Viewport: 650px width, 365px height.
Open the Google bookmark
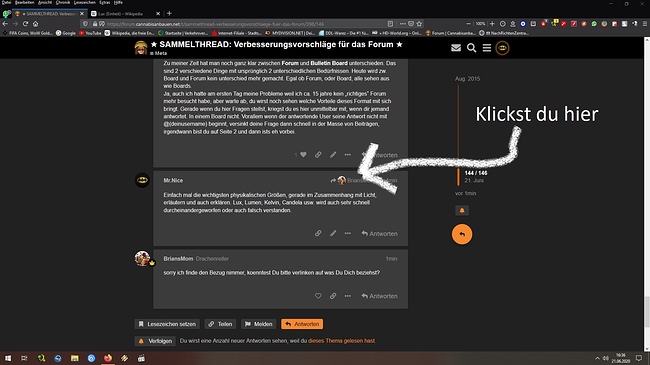(65, 33)
